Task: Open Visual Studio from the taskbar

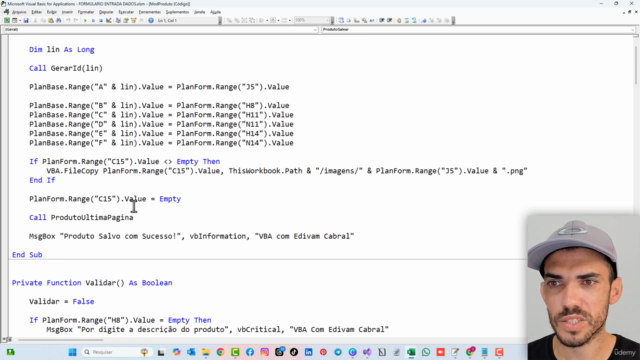Action: (367, 352)
